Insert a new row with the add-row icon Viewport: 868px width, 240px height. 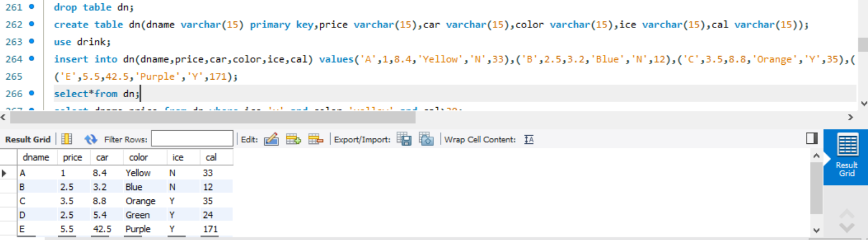coord(293,139)
